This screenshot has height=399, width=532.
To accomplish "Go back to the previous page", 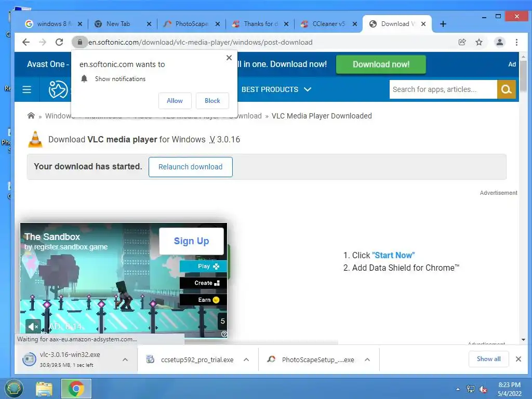I will [x=26, y=42].
